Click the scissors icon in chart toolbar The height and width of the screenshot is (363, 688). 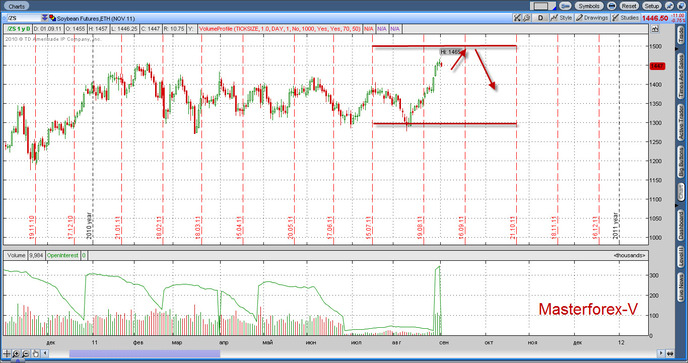(x=517, y=18)
